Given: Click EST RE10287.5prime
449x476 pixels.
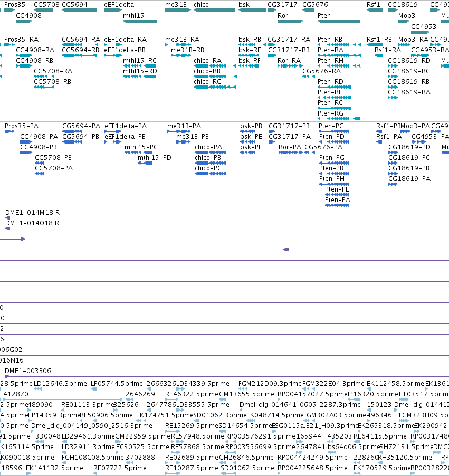Looking at the screenshot, I should point(192,468).
